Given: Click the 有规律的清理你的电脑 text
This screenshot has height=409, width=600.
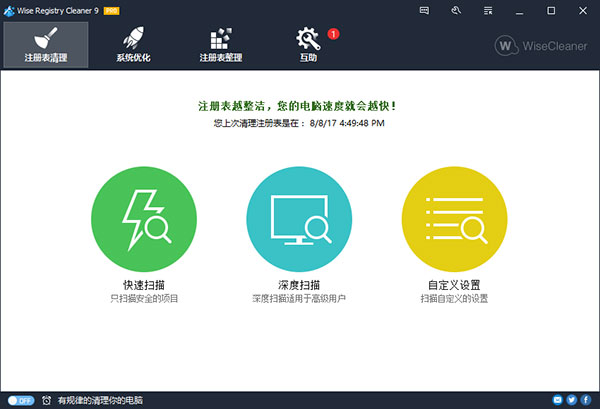Looking at the screenshot, I should click(100, 400).
